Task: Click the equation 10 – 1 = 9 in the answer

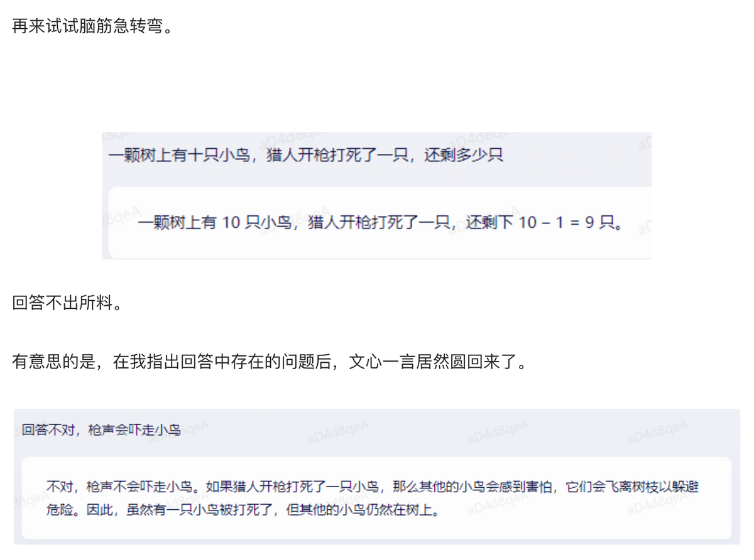Action: pyautogui.click(x=557, y=222)
